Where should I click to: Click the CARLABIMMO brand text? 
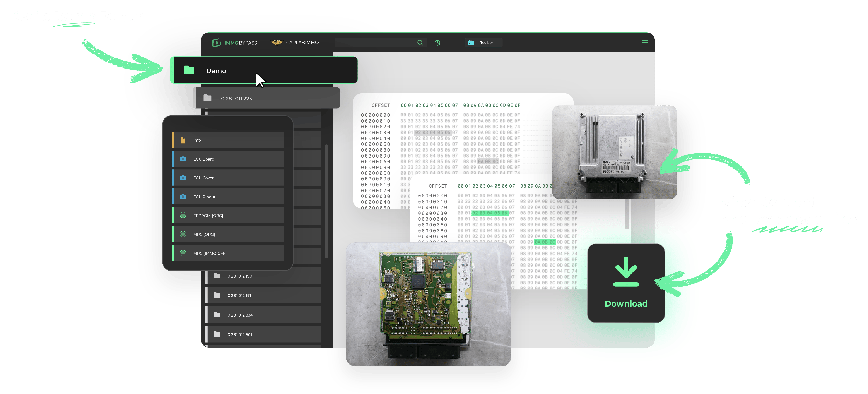[x=302, y=43]
